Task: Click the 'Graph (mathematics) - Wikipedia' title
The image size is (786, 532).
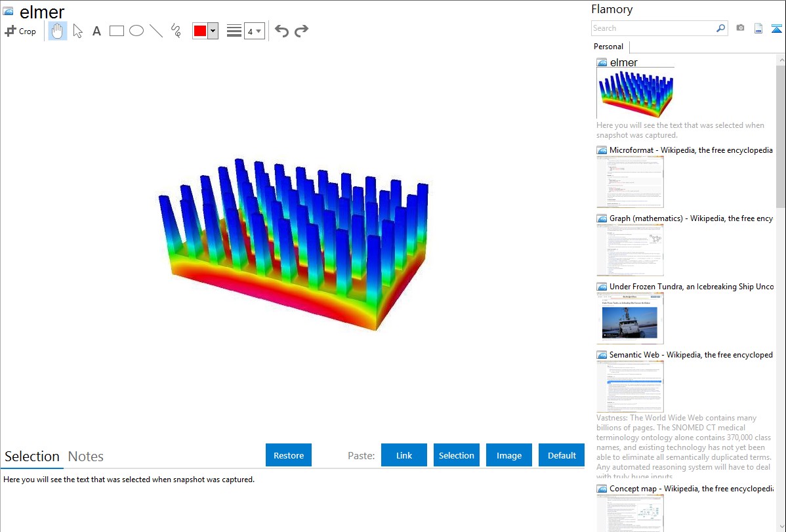Action: 691,218
